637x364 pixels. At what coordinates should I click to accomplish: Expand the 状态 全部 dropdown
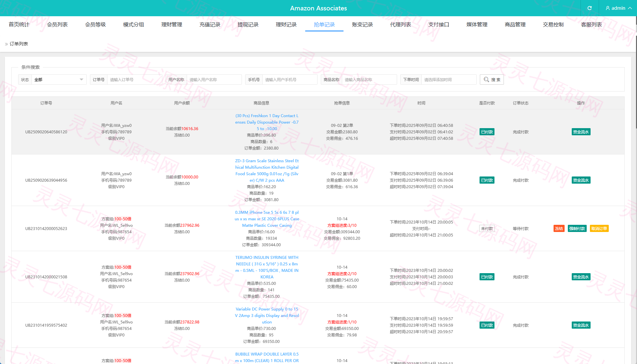click(x=59, y=79)
